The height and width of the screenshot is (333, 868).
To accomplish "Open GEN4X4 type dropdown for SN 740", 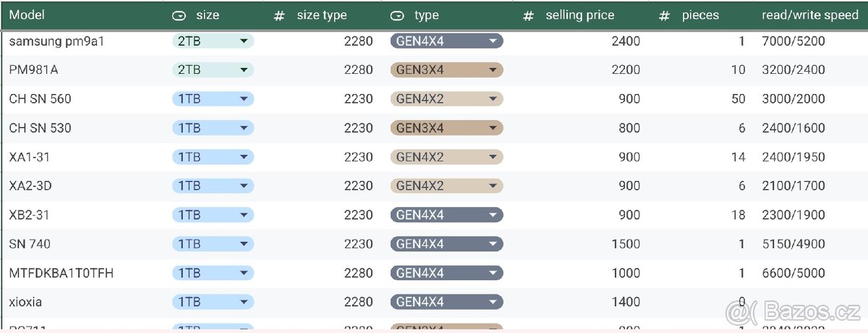I will (x=446, y=244).
